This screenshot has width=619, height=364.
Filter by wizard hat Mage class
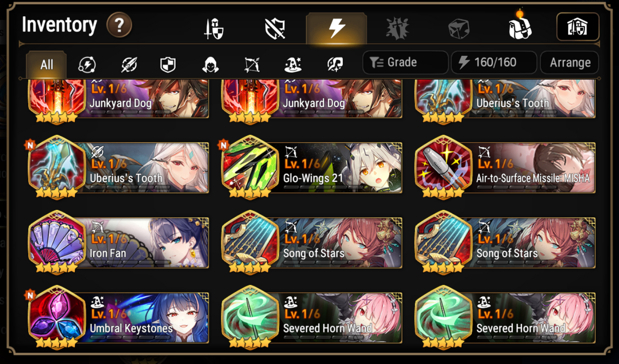(x=293, y=65)
